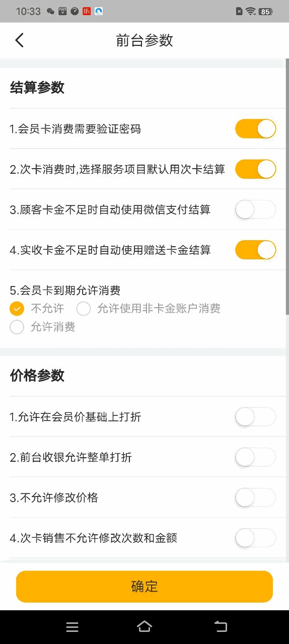Screen dimensions: 289x644
Task: Turn off 次卡消费时默认用次卡结算 switch
Action: (x=256, y=169)
